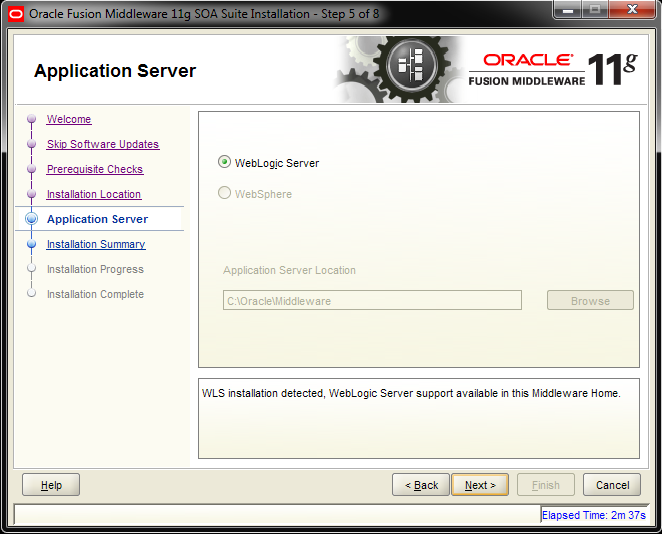Screen dimensions: 662x534
Task: Click the Finish button
Action: [545, 485]
